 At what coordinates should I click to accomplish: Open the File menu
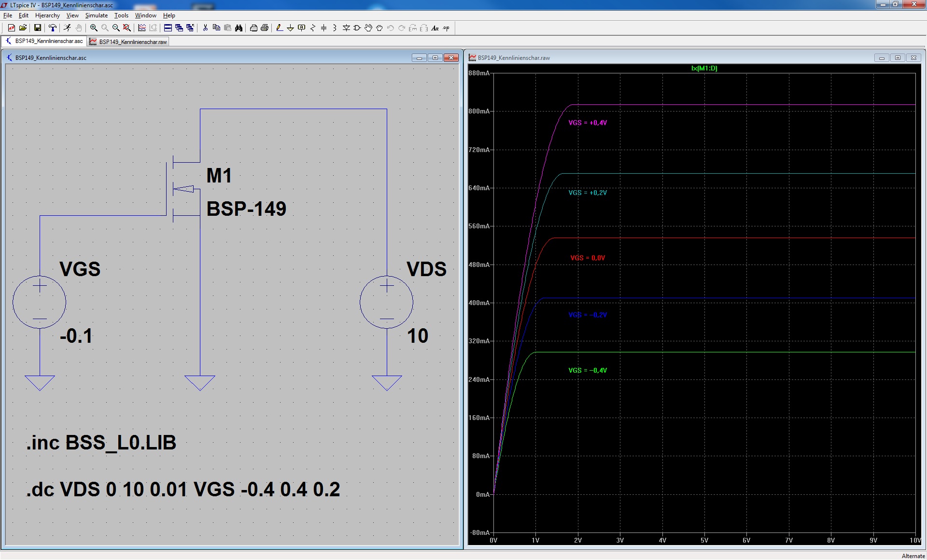pyautogui.click(x=8, y=15)
